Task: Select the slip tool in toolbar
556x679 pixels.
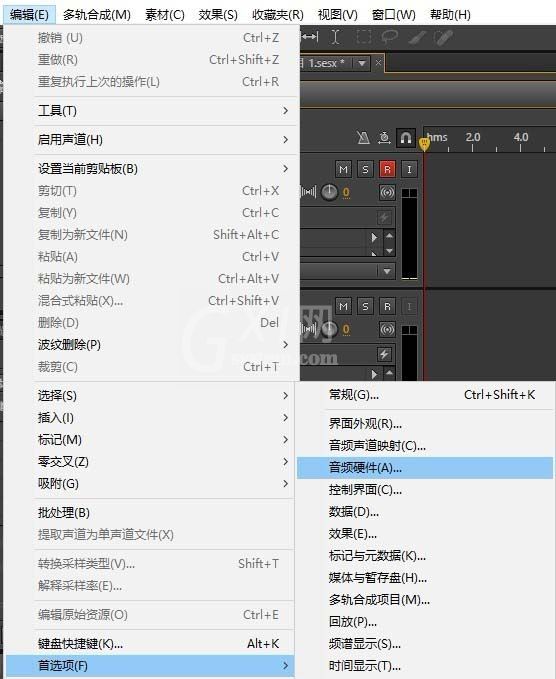Action: (x=310, y=37)
